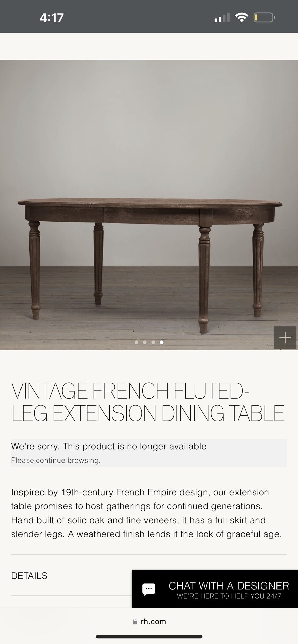Tap the home indicator bar
Image resolution: width=298 pixels, height=644 pixels.
149,637
